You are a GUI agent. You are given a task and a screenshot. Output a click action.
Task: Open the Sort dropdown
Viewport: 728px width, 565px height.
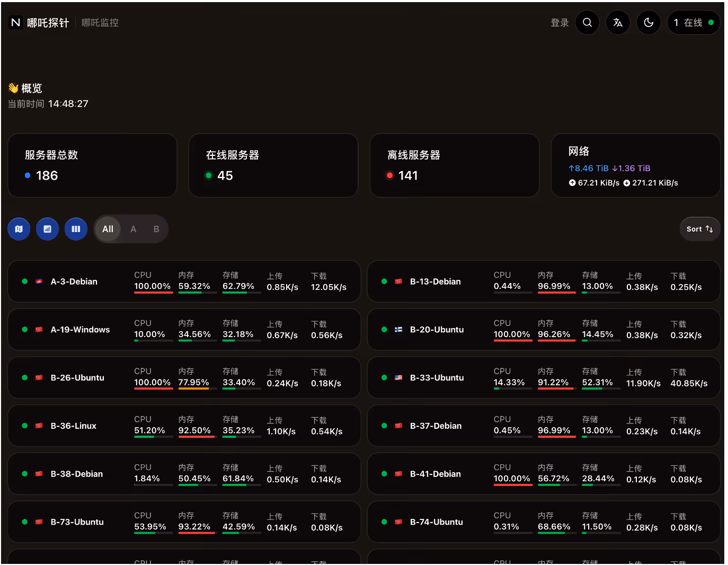click(x=699, y=229)
